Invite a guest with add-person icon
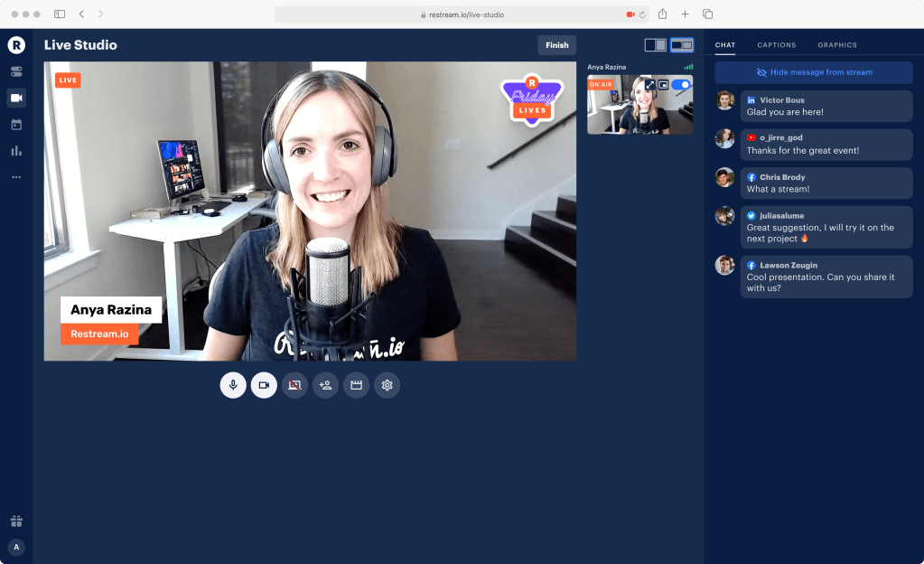Image resolution: width=924 pixels, height=564 pixels. pyautogui.click(x=325, y=385)
